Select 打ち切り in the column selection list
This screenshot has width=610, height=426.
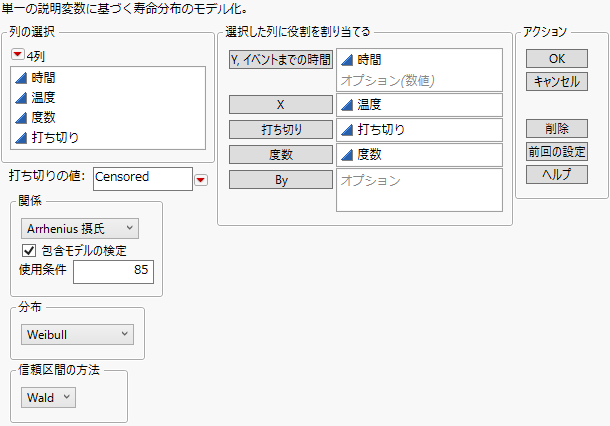tap(54, 137)
